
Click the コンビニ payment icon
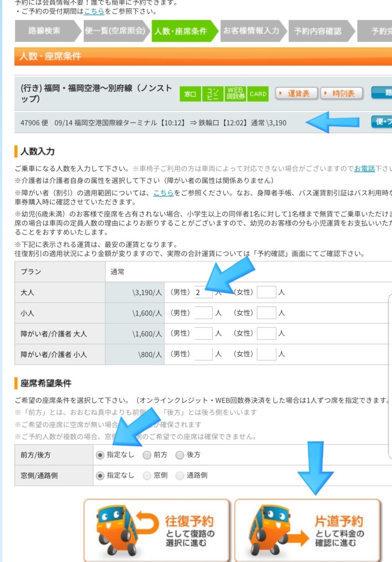click(213, 94)
